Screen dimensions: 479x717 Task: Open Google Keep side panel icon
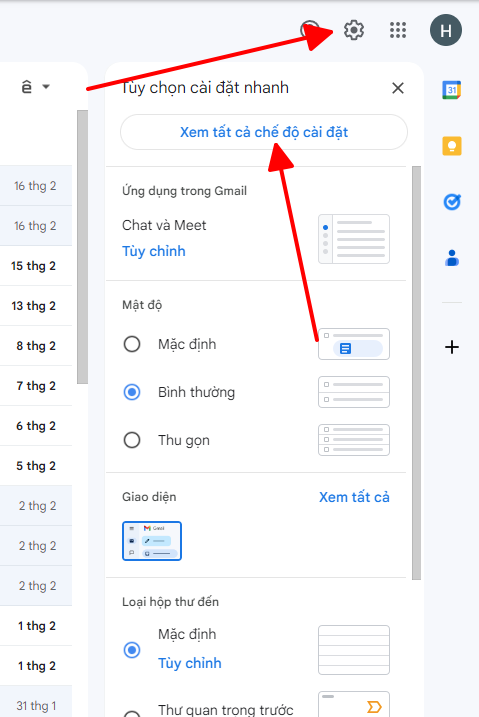click(x=452, y=146)
